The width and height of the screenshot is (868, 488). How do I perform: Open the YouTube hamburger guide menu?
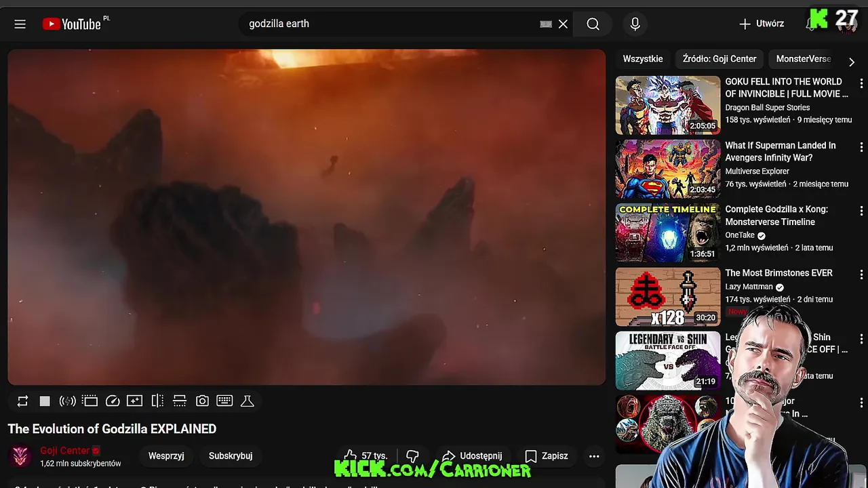point(20,24)
